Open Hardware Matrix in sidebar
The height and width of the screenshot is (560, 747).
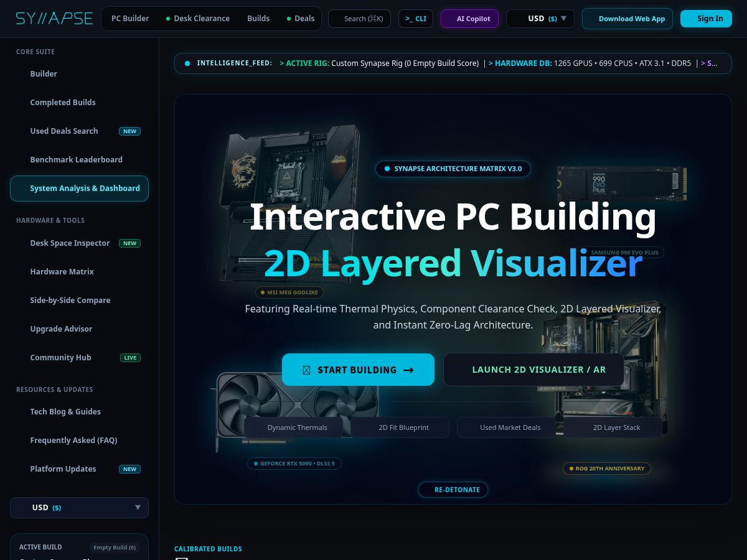pos(79,271)
